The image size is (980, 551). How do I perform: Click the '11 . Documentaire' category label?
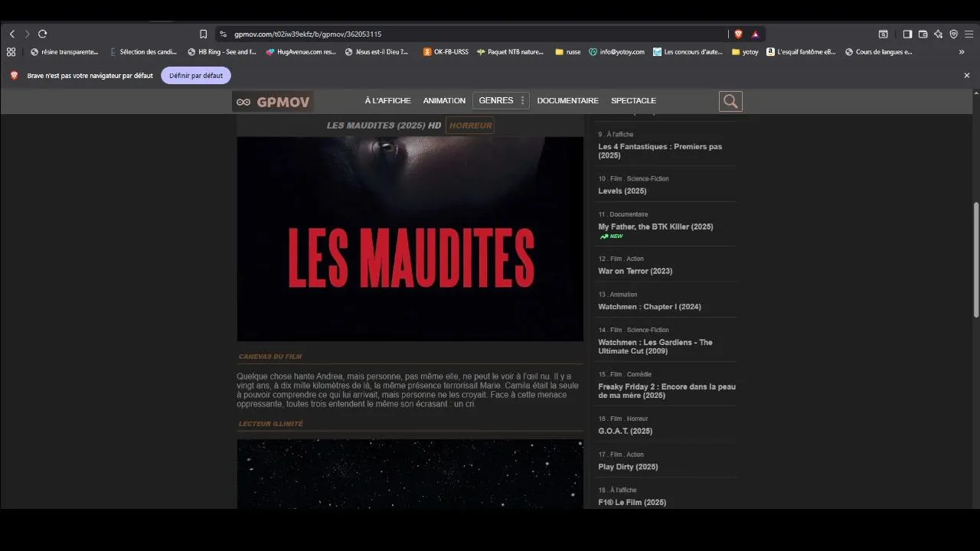(623, 214)
